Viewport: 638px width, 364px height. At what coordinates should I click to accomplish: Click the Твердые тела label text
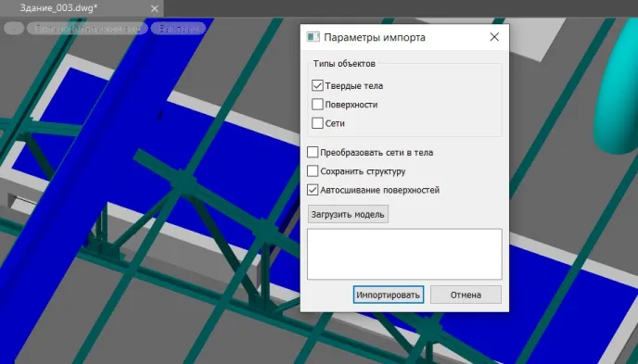tap(354, 86)
